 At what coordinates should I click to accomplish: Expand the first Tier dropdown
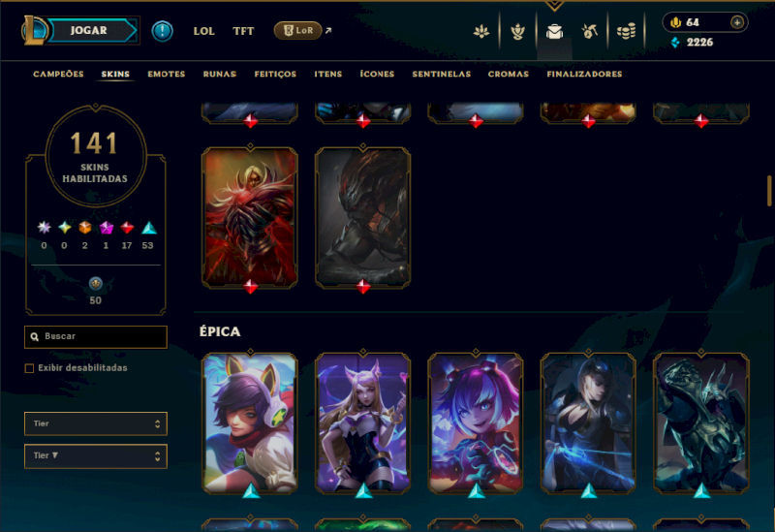point(96,423)
